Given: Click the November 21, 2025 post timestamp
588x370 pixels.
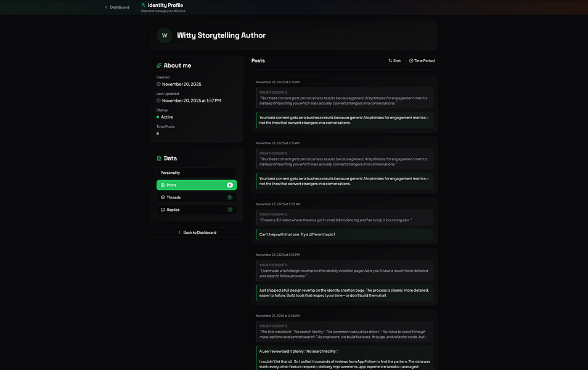Looking at the screenshot, I should pos(277,316).
